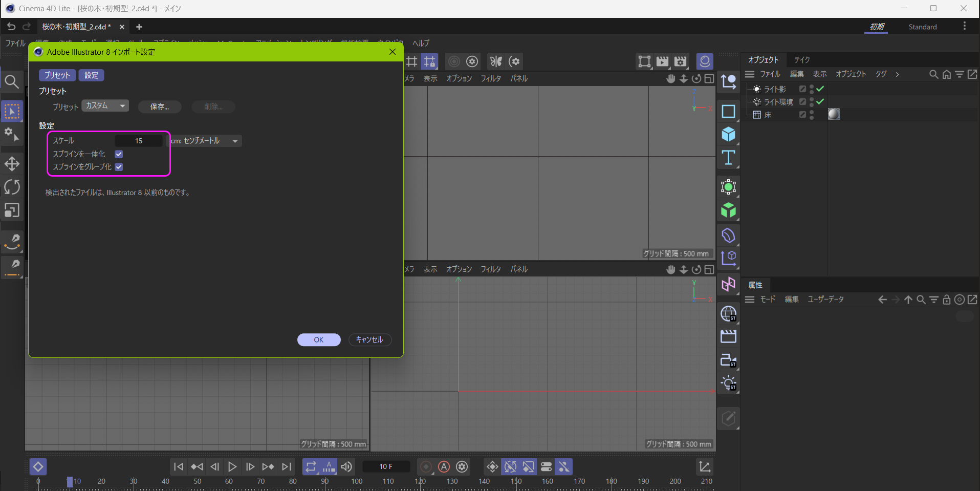Add a Cube primitive object

pos(728,135)
